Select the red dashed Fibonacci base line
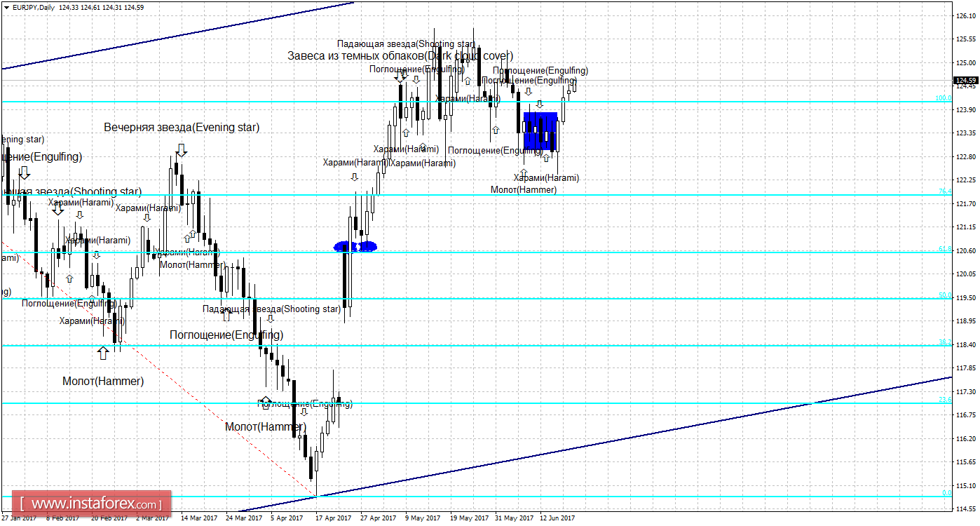This screenshot has height=526, width=980. pyautogui.click(x=158, y=369)
